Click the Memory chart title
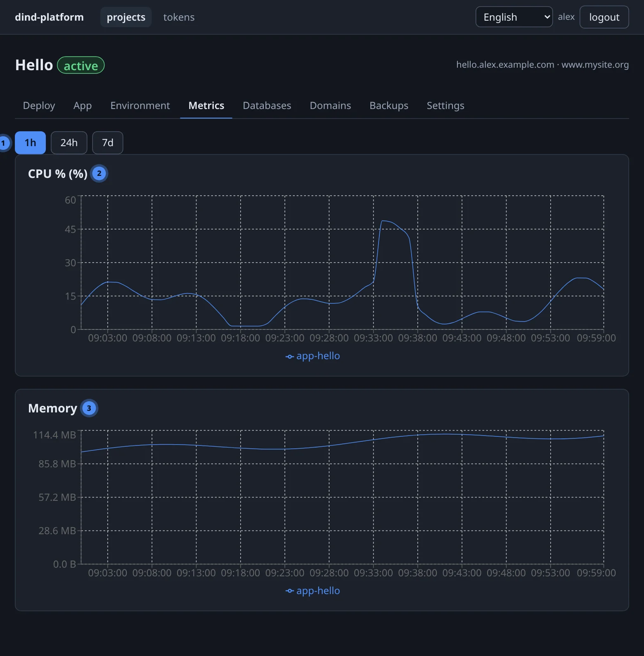 [x=52, y=408]
